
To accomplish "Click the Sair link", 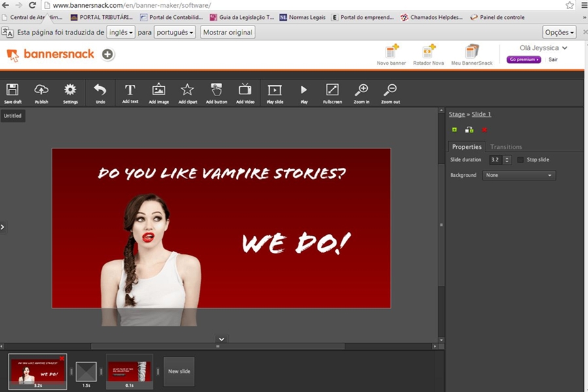I will click(x=553, y=59).
